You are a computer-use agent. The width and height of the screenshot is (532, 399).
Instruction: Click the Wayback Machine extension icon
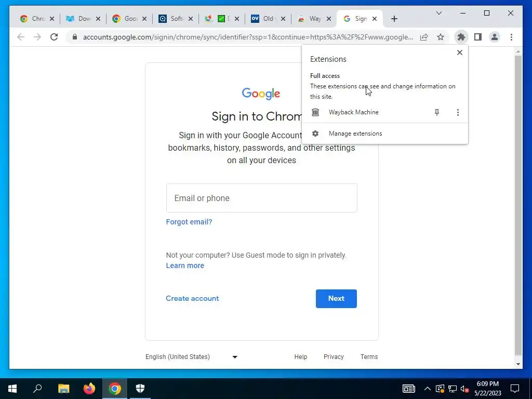[x=315, y=112]
